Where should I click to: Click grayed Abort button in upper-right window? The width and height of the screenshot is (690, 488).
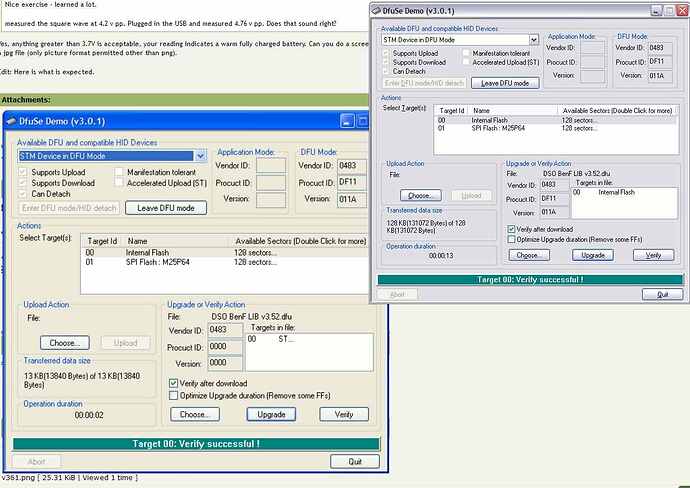[397, 294]
